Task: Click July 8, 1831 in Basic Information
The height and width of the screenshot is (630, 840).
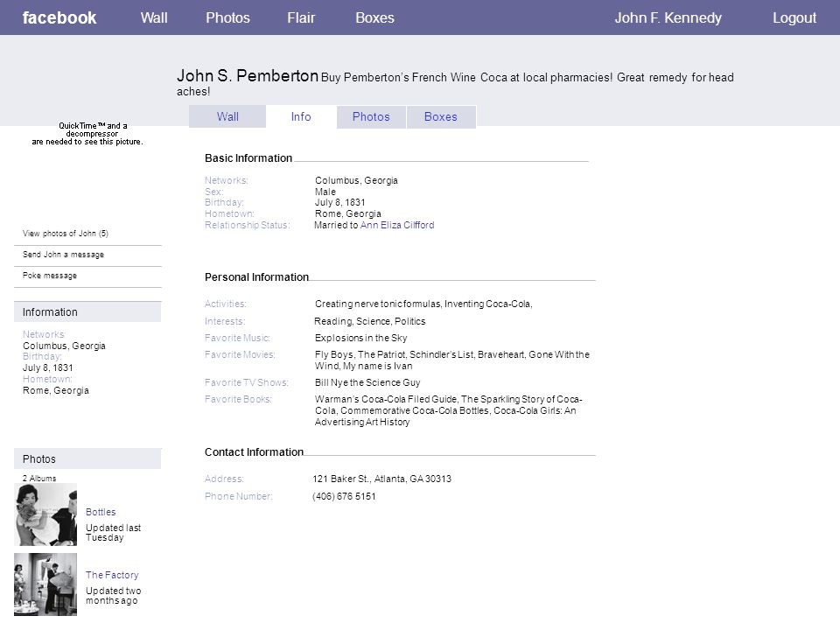Action: point(339,202)
